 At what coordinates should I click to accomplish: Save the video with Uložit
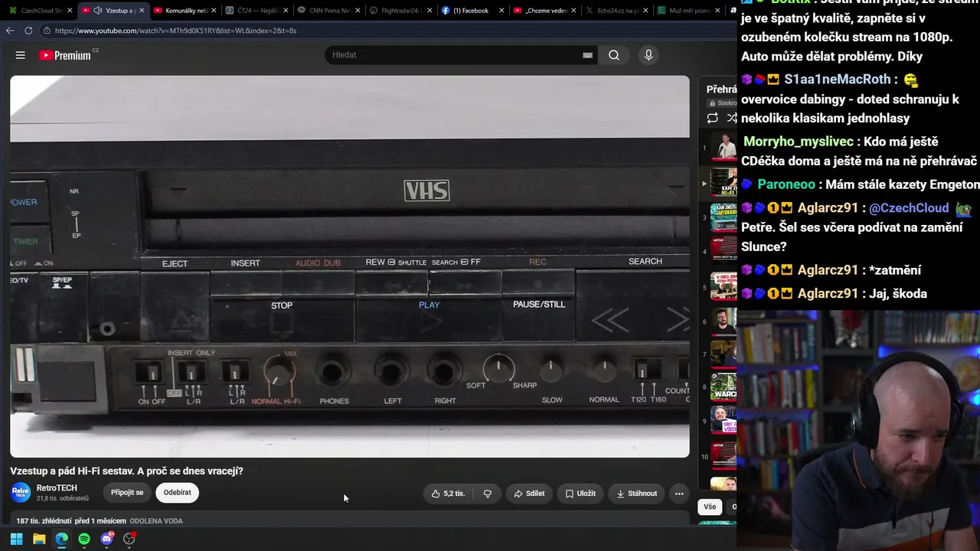tap(580, 494)
